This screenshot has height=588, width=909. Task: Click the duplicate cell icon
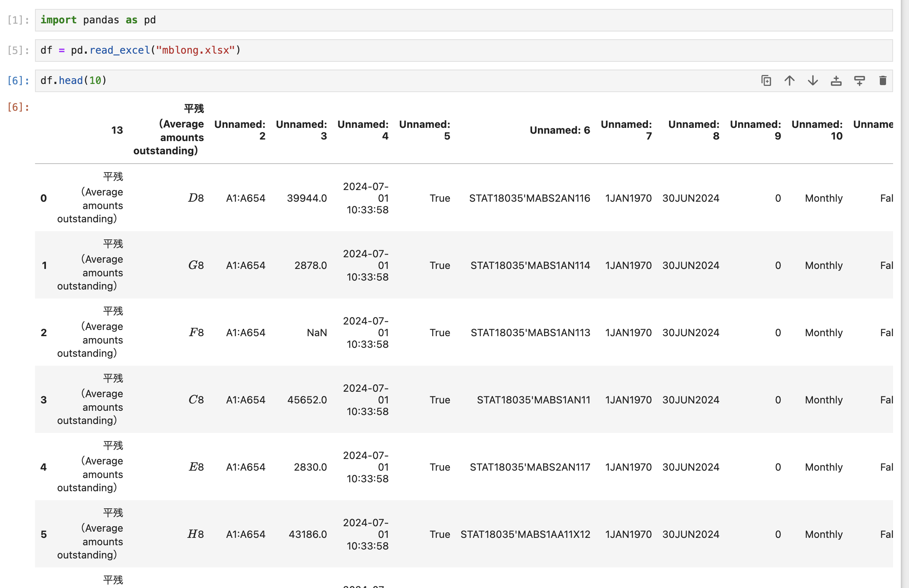coord(766,81)
